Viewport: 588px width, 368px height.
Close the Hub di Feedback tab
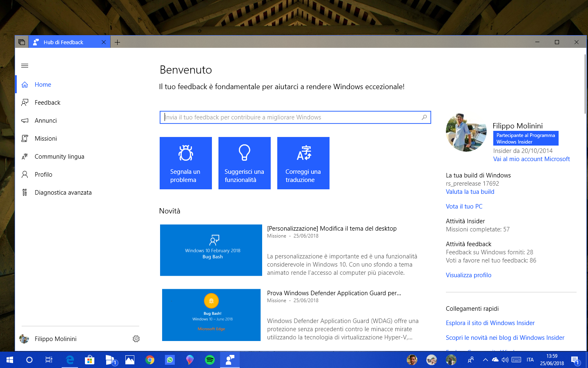[x=104, y=42]
